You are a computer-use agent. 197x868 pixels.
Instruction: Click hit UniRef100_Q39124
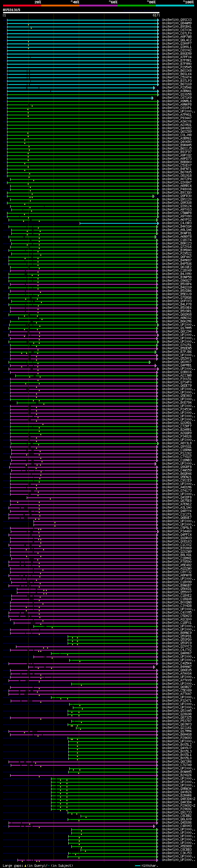click(177, 206)
